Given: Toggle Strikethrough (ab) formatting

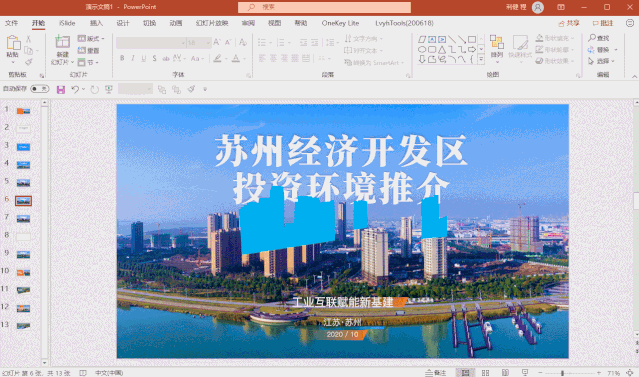Looking at the screenshot, I should (x=165, y=58).
